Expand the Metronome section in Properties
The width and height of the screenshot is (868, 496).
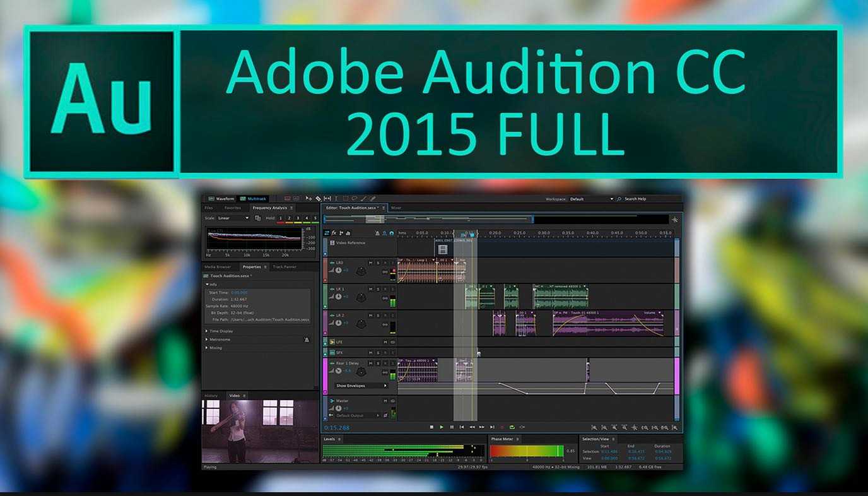click(x=214, y=340)
